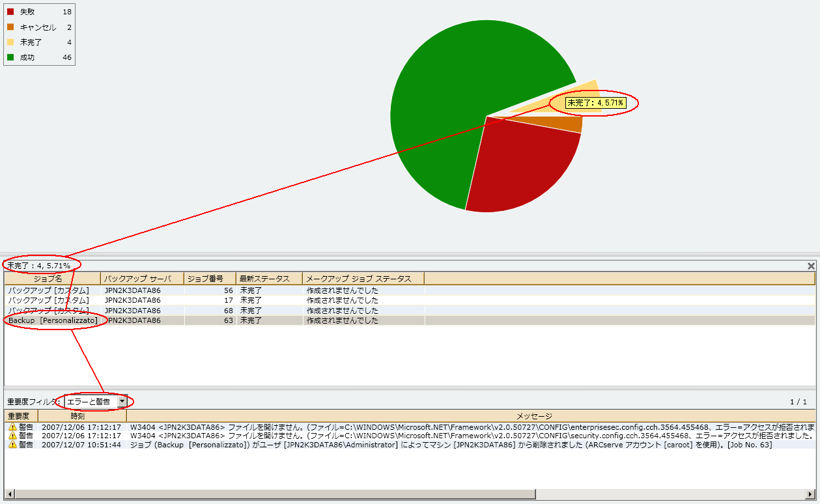Sort by the 最新ステータス column header
820x504 pixels.
268,279
